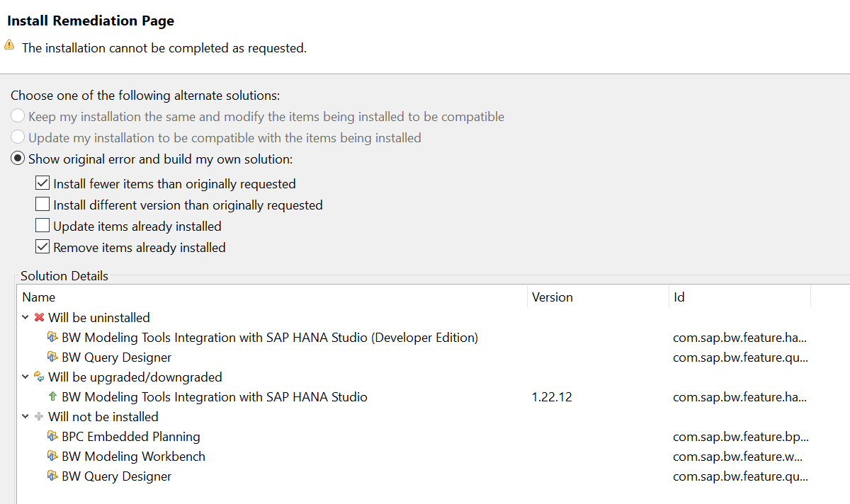850x504 pixels.
Task: Click the feature icon beside the uninstalled BW Query Designer
Action: tap(52, 357)
